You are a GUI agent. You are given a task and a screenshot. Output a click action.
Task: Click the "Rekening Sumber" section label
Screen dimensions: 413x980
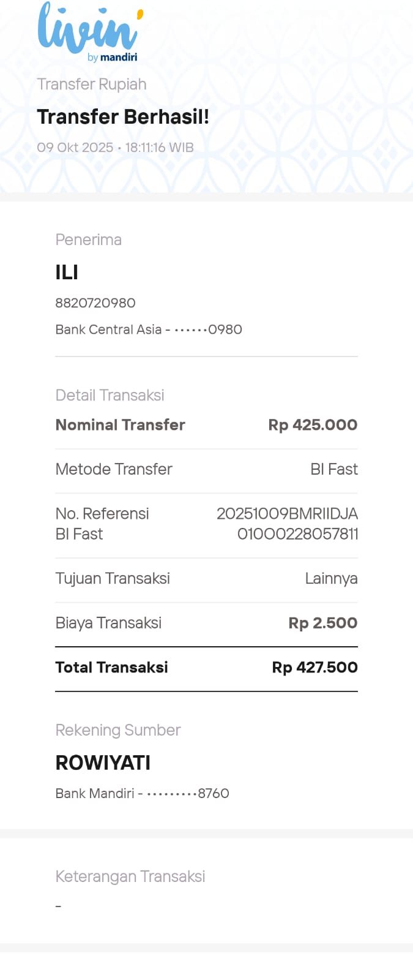click(x=118, y=730)
